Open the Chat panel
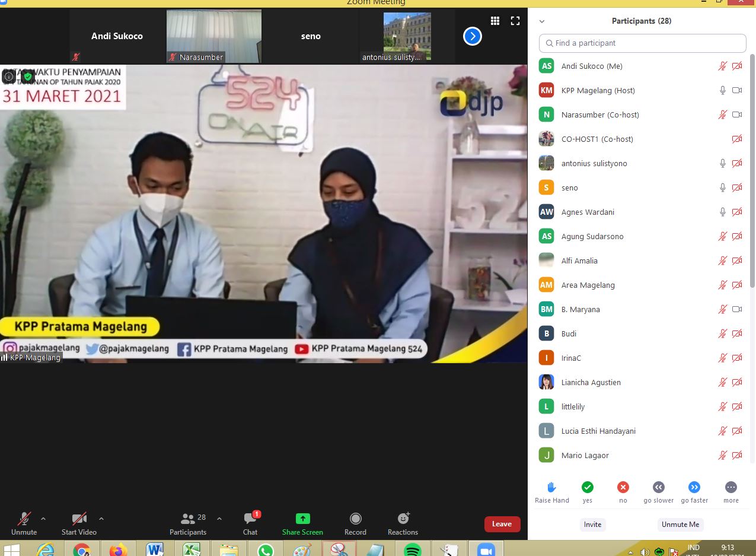This screenshot has height=556, width=756. 250,520
